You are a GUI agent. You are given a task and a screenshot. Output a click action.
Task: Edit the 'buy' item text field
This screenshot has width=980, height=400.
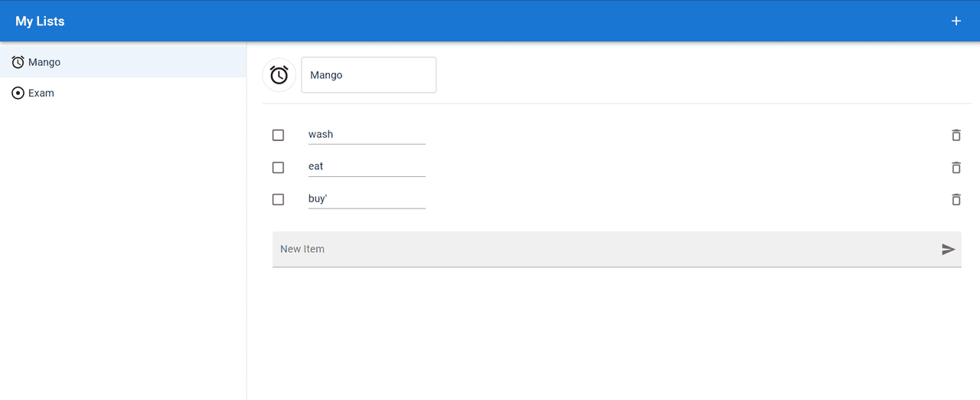coord(366,199)
